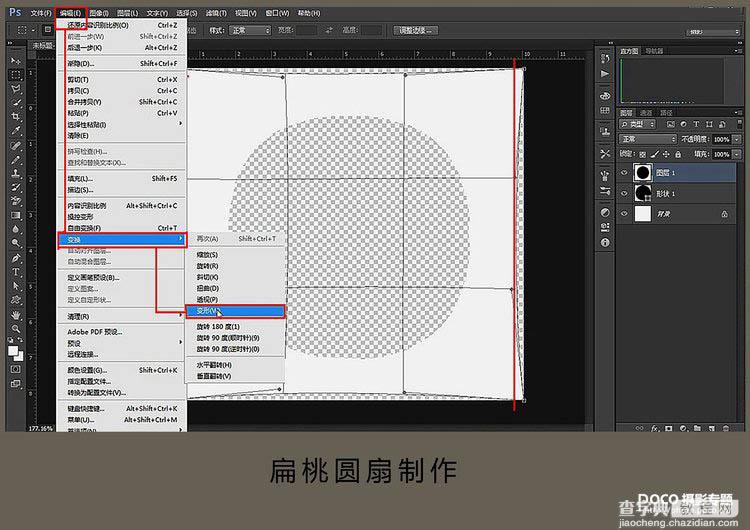This screenshot has width=750, height=530.
Task: Open the layer filter 类型 dropdown
Action: [638, 124]
